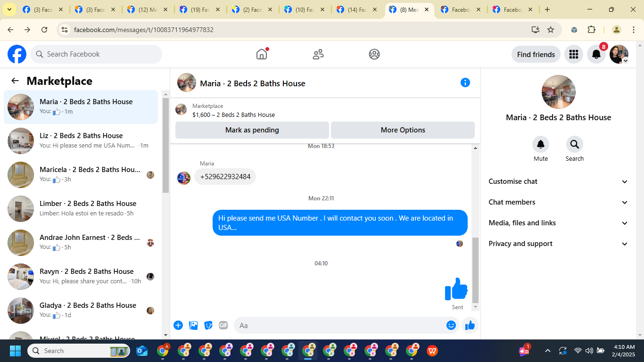
Task: Show hidden system tray icons
Action: click(x=547, y=351)
